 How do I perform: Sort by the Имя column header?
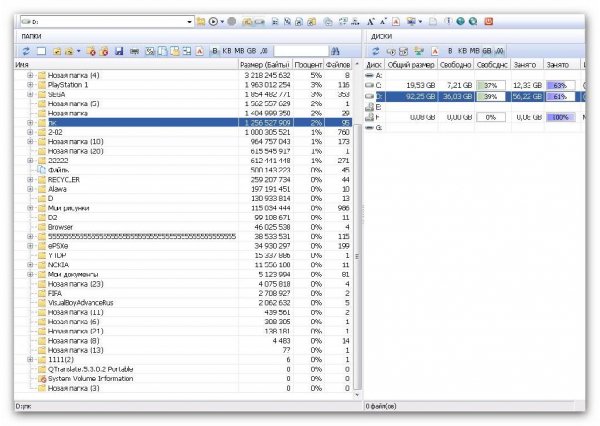tap(126, 65)
